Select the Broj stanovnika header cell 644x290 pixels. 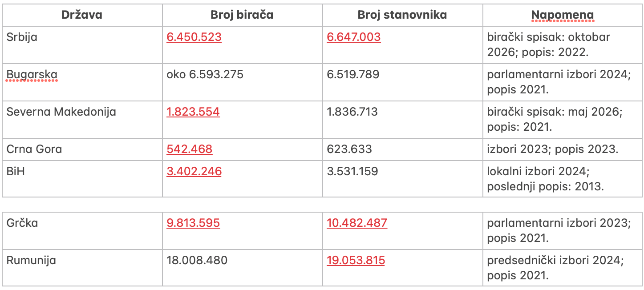pos(402,15)
